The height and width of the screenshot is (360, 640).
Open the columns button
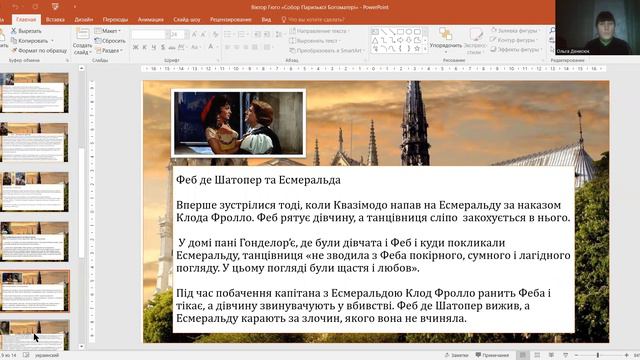tap(268, 47)
